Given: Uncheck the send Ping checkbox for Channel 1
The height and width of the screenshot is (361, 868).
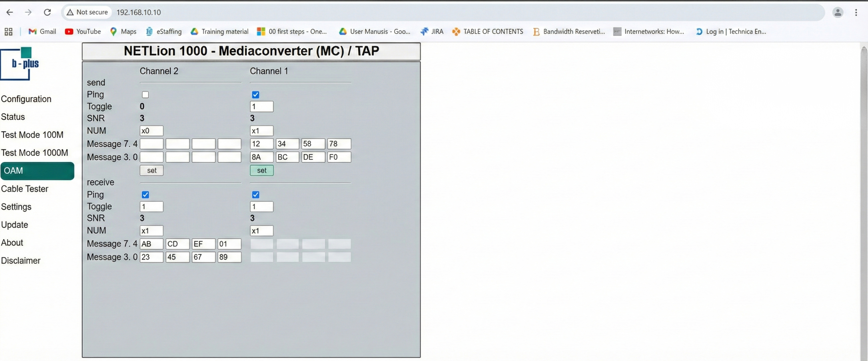Looking at the screenshot, I should point(255,95).
